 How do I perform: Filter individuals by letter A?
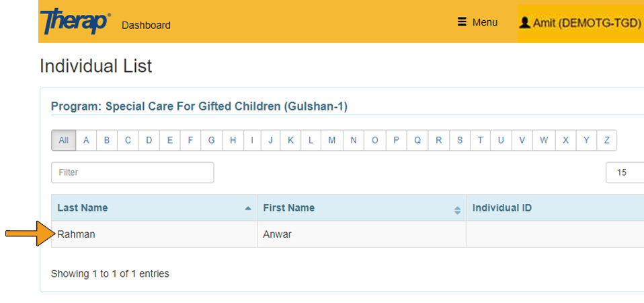tap(86, 140)
